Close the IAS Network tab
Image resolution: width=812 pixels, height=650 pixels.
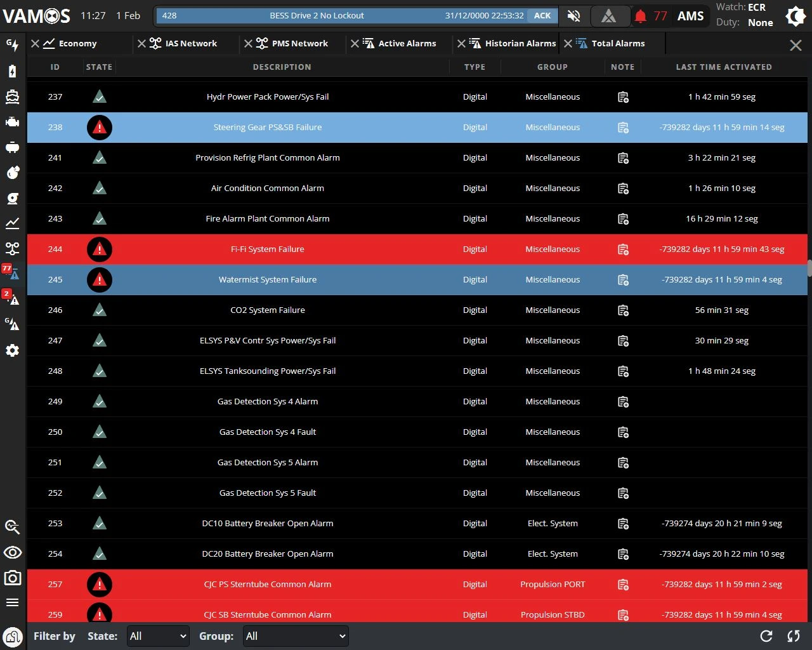coord(141,43)
